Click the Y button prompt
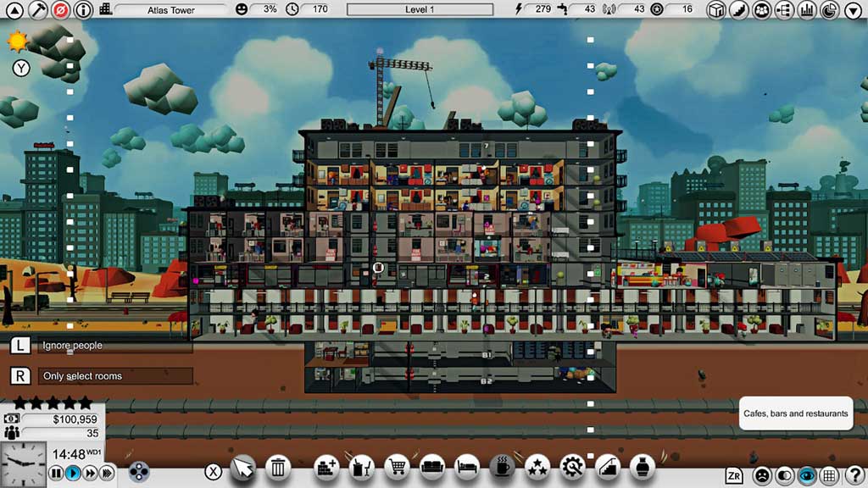 (x=21, y=68)
